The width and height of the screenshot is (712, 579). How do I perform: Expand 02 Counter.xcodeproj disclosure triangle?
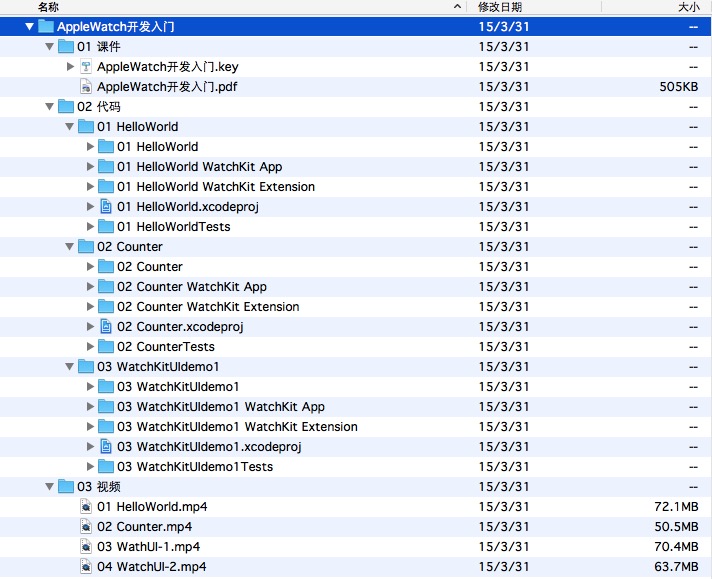(90, 327)
